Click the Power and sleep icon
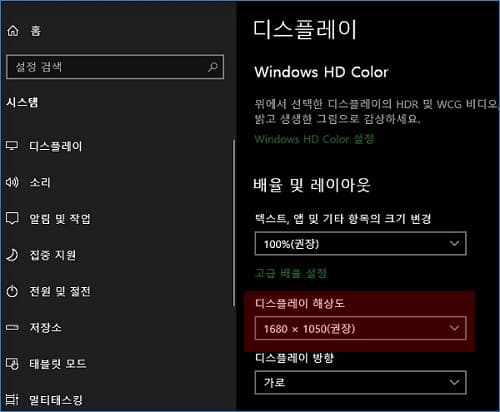 coord(12,291)
